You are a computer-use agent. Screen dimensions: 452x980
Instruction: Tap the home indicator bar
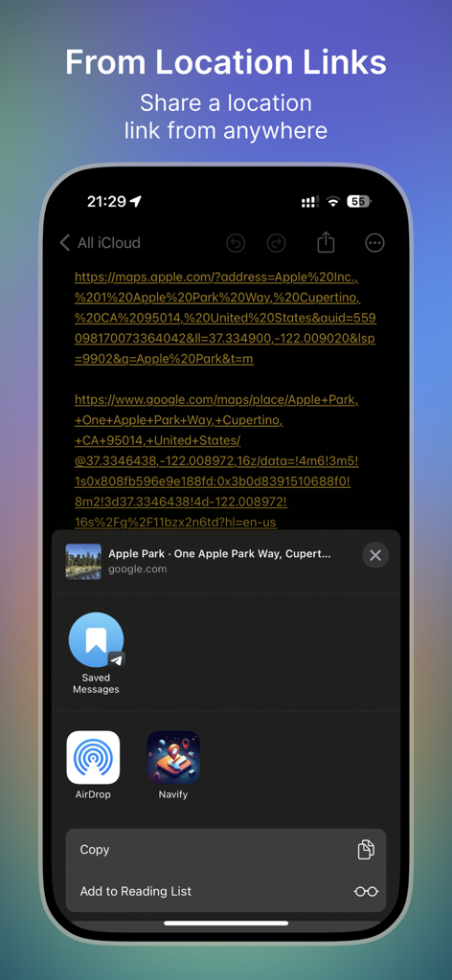[226, 923]
